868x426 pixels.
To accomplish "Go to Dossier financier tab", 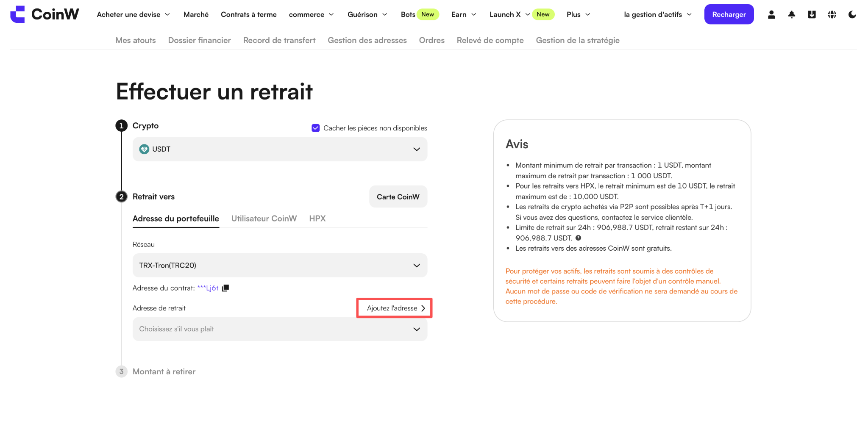I will (200, 40).
